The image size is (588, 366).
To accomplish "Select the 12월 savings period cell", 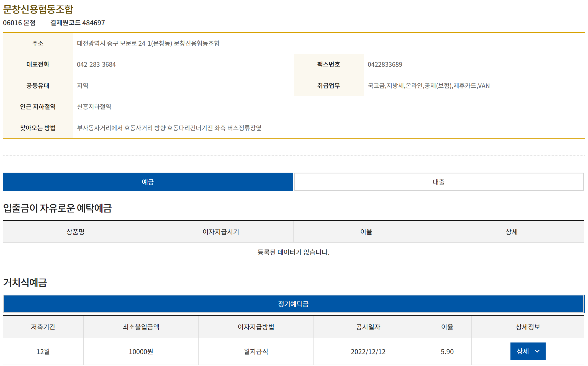I will click(43, 351).
